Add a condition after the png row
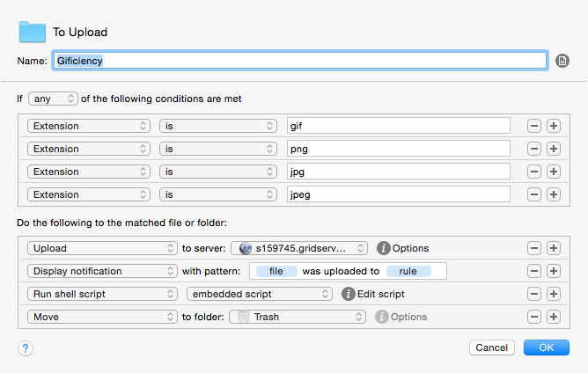 coord(554,149)
